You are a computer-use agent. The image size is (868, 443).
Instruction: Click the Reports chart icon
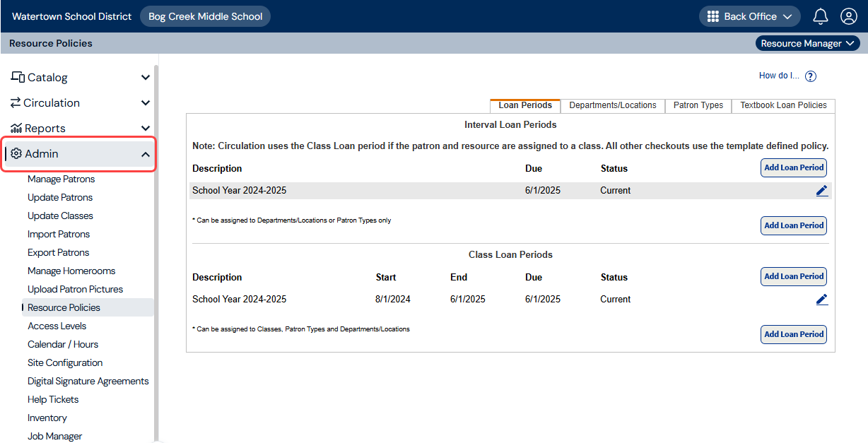16,128
